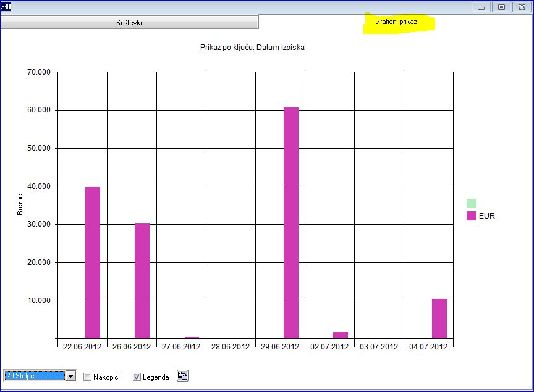This screenshot has height=392, width=534.
Task: Click the 70.000 axis value
Action: (x=39, y=72)
